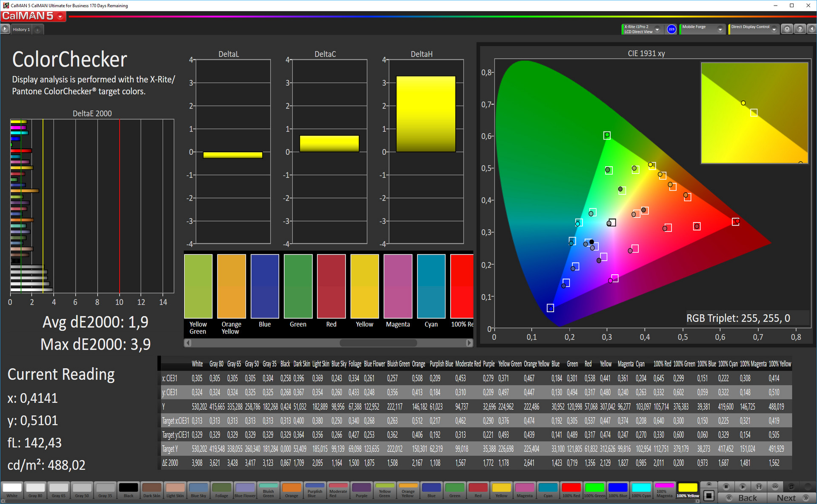
Task: Open help with the question mark icon
Action: tap(800, 29)
